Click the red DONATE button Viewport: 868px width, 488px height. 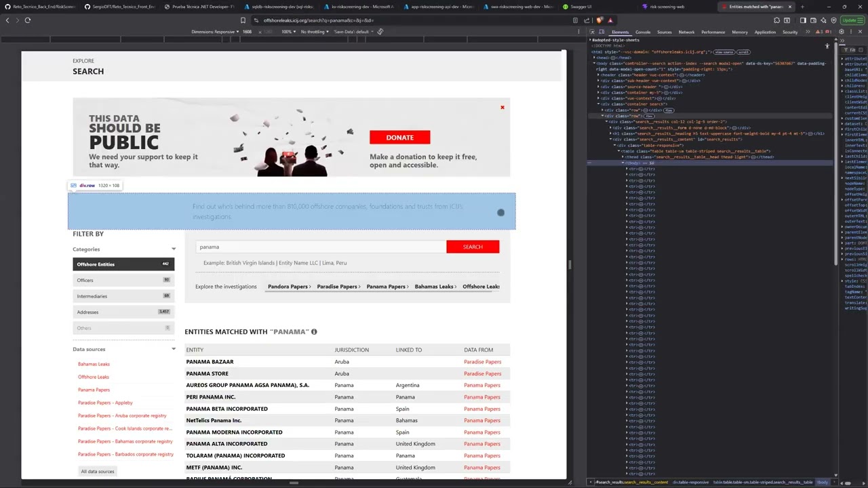tap(399, 138)
